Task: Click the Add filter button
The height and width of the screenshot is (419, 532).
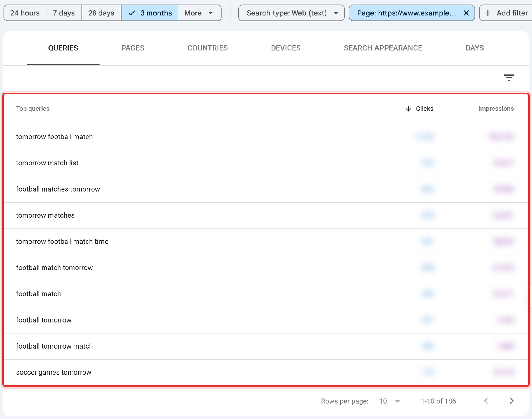Action: pyautogui.click(x=506, y=13)
